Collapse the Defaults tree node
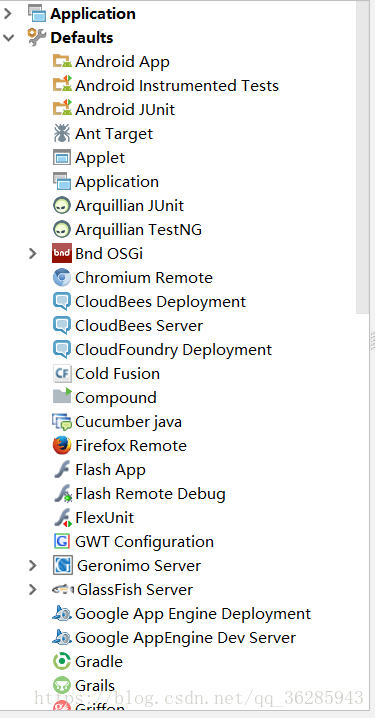Image resolution: width=375 pixels, height=718 pixels. 8,38
